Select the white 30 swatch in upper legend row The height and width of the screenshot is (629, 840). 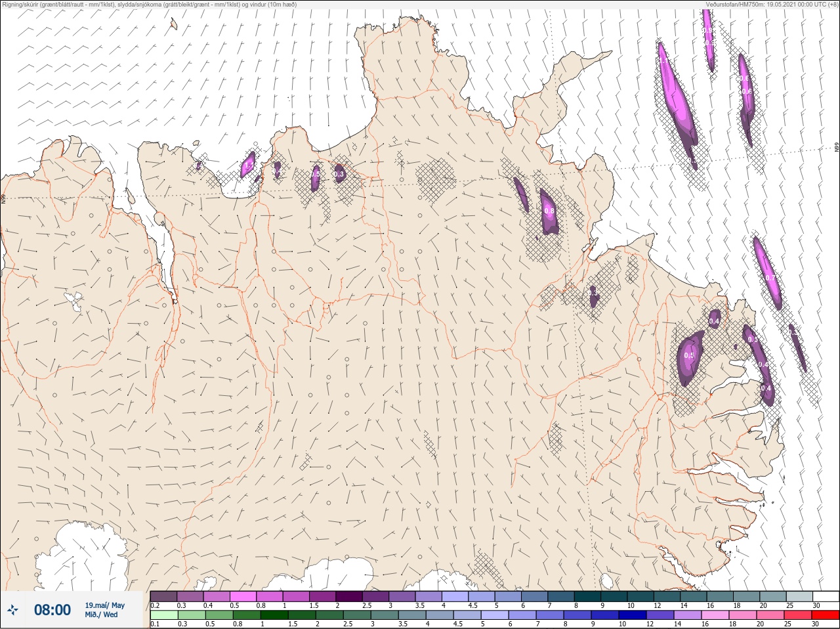tap(826, 596)
